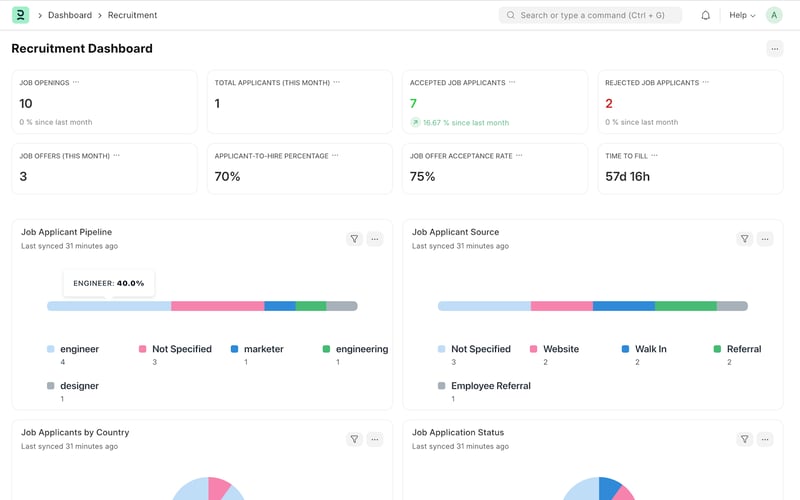This screenshot has width=800, height=500.
Task: Focus the search or command bar
Action: click(590, 15)
